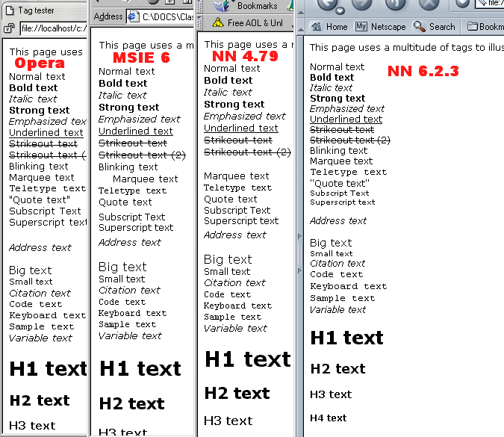Screen dimensions: 504x437
Task: Click the Free AOL triangle icon
Action: [218, 22]
